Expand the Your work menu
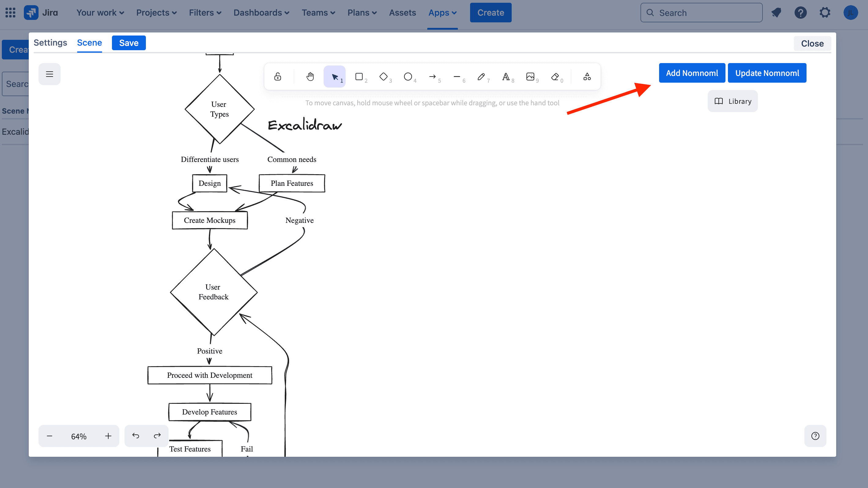This screenshot has width=868, height=488. (100, 13)
